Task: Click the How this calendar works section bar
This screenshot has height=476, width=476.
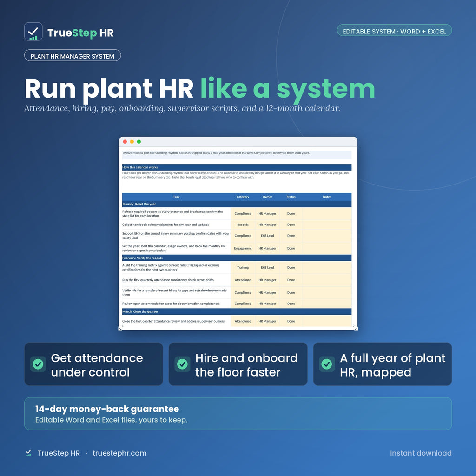Action: click(x=237, y=167)
